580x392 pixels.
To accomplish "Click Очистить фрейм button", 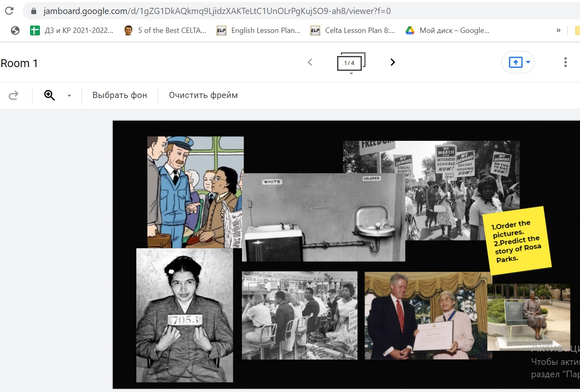I will click(x=203, y=96).
